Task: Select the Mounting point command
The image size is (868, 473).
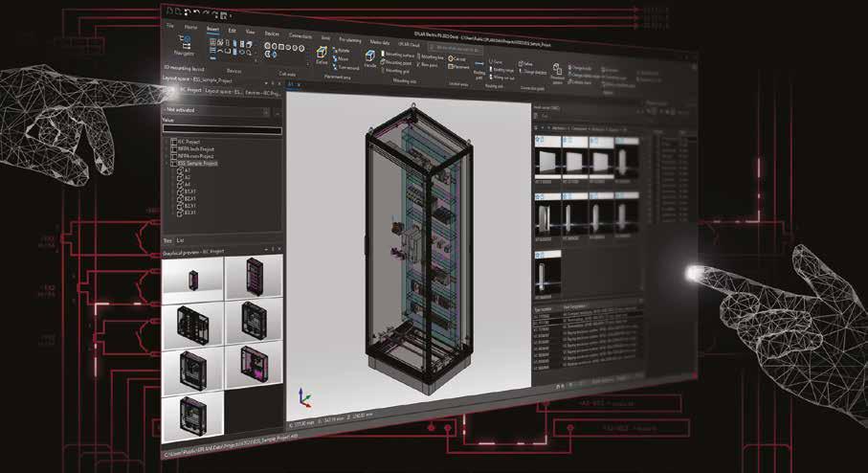Action: [x=396, y=62]
